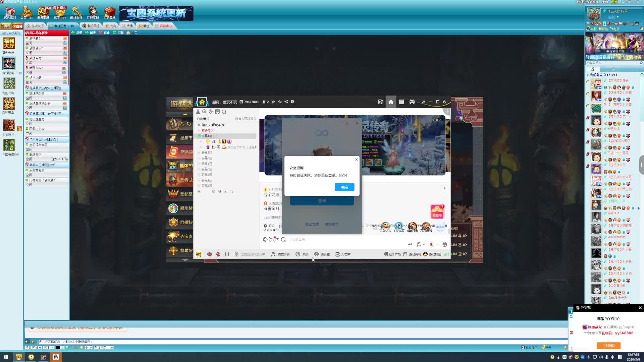This screenshot has height=362, width=644.
Task: Click the 积分兑换 points exchange icon
Action: click(x=109, y=13)
